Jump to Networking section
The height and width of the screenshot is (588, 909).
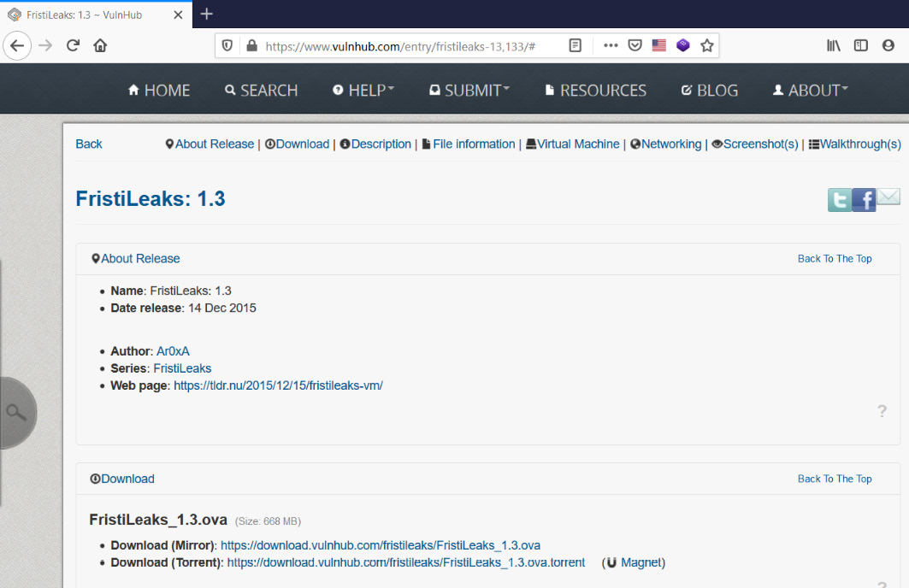(x=666, y=144)
